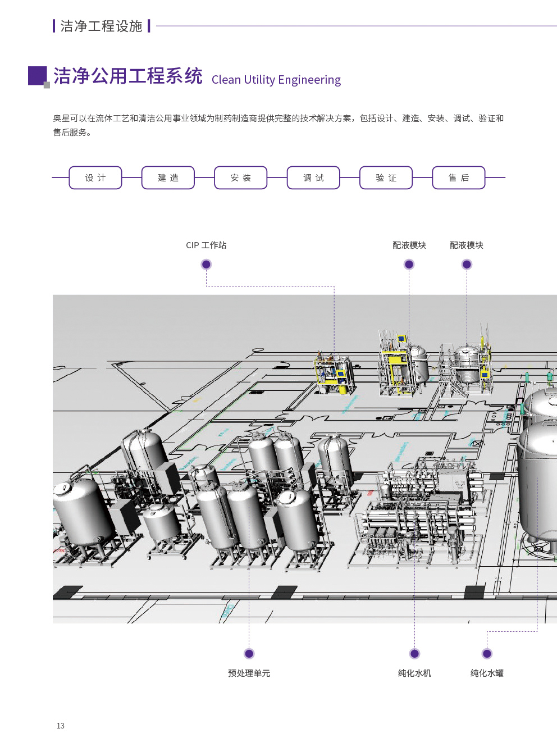Click the 洁净公用工程系统 heading
The image size is (557, 756).
coord(128,76)
